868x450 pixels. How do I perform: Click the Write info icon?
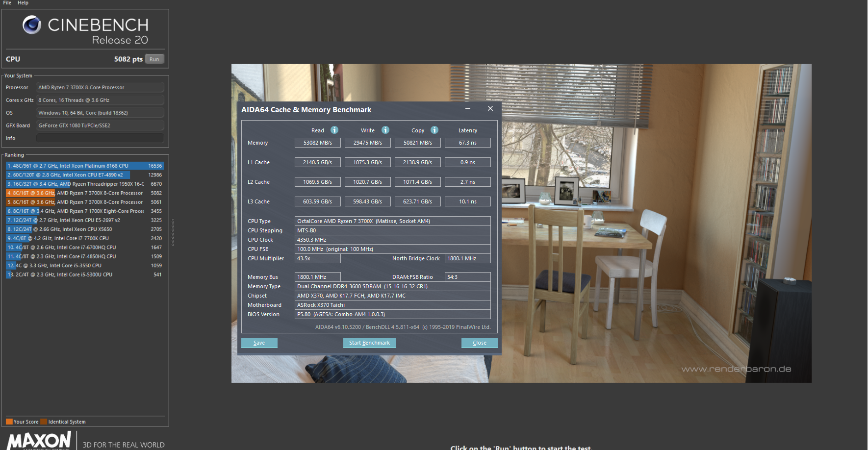385,130
